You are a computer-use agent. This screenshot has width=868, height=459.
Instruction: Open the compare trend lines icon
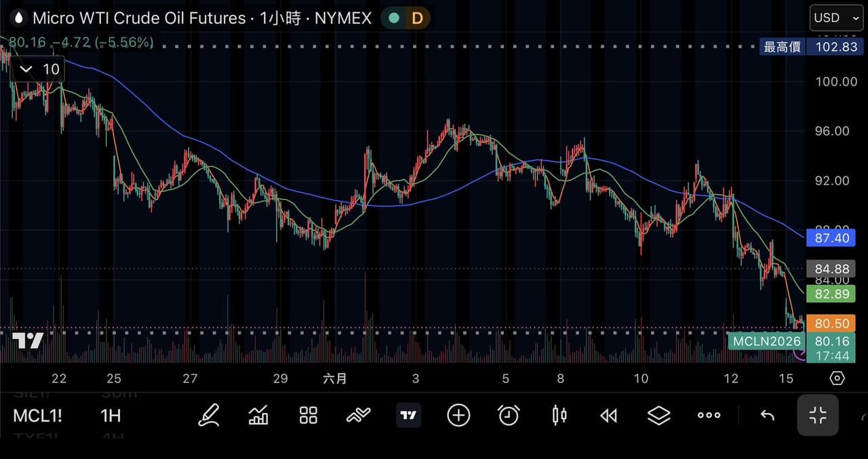pos(359,416)
